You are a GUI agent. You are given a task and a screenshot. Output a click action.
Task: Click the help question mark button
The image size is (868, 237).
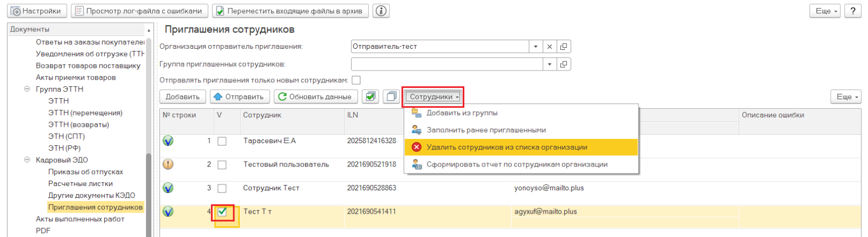(853, 11)
